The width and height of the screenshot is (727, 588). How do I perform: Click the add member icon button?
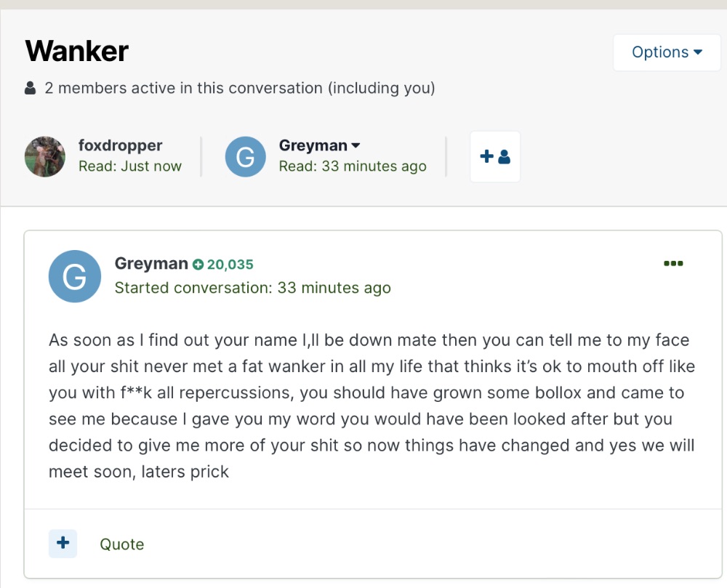[495, 156]
